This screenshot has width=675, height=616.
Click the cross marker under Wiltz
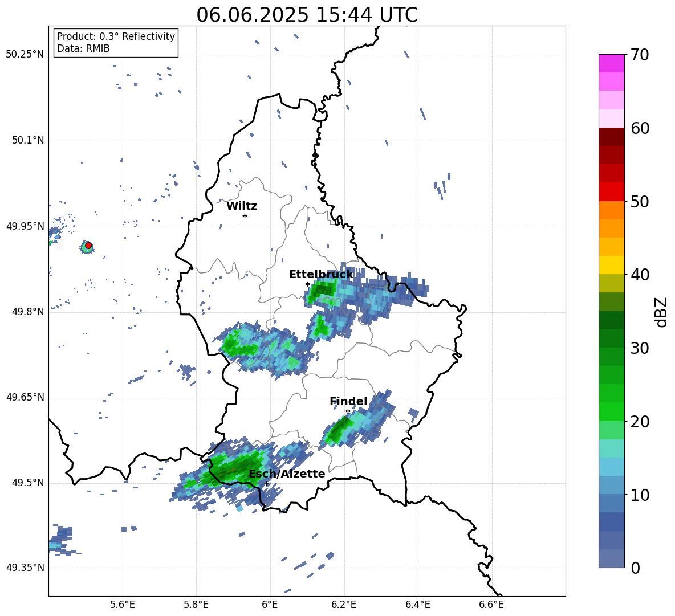tap(245, 215)
